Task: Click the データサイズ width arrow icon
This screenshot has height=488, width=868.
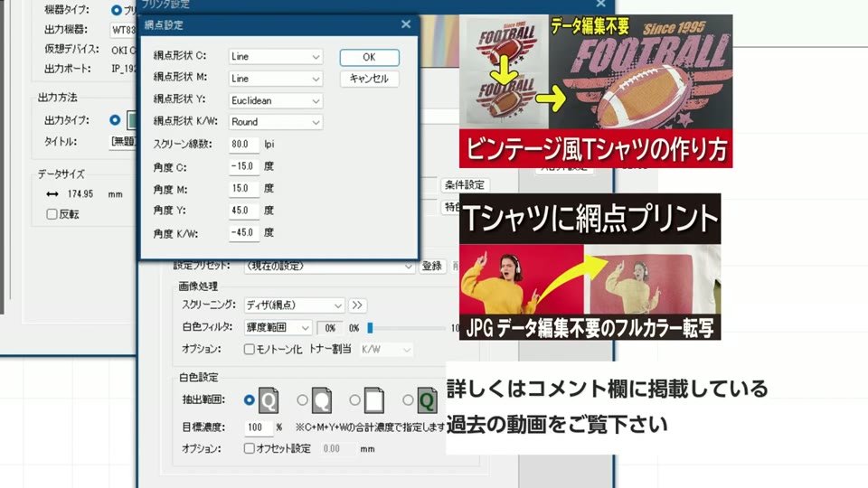Action: 52,194
